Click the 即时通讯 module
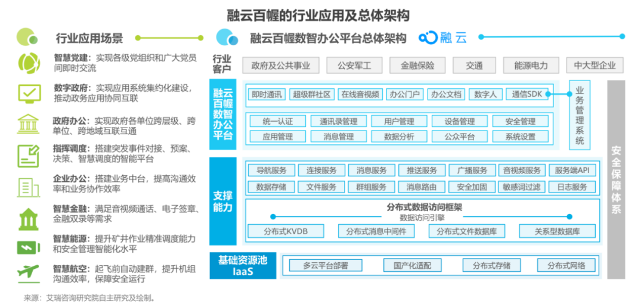The width and height of the screenshot is (644, 304). (267, 95)
